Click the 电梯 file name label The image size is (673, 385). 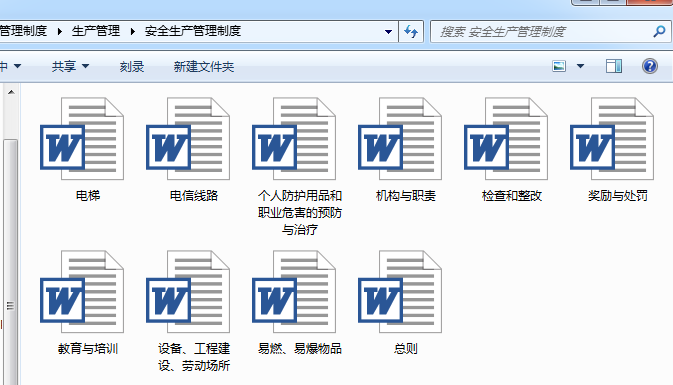pyautogui.click(x=88, y=196)
